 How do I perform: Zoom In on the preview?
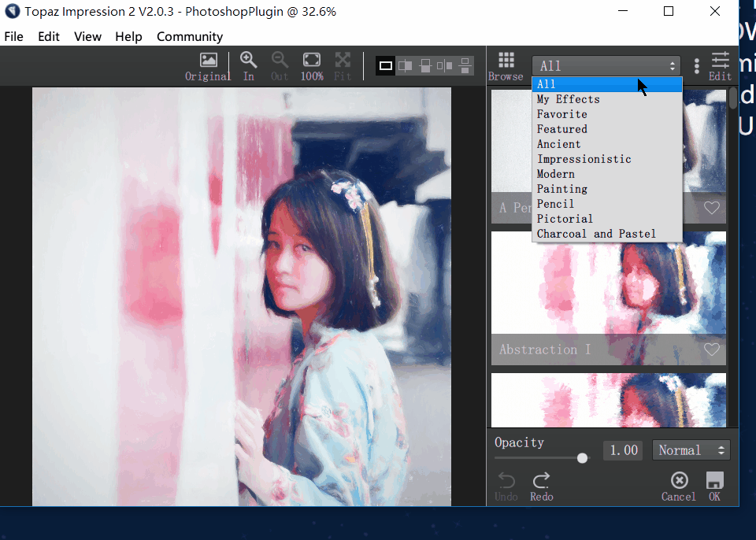(248, 66)
